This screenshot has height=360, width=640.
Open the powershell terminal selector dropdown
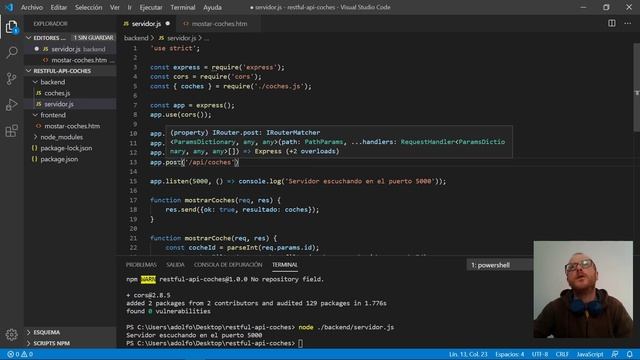click(x=500, y=265)
